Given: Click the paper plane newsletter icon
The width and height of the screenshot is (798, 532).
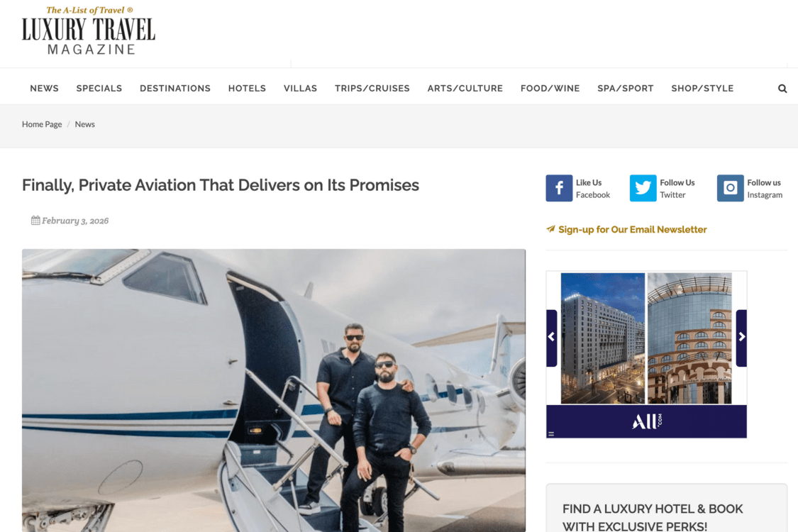Looking at the screenshot, I should 550,229.
